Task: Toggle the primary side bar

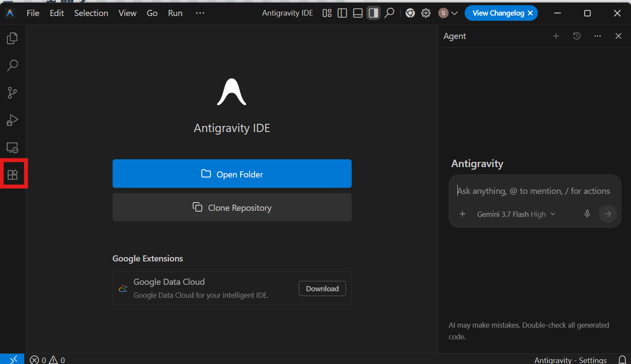Action: [342, 13]
